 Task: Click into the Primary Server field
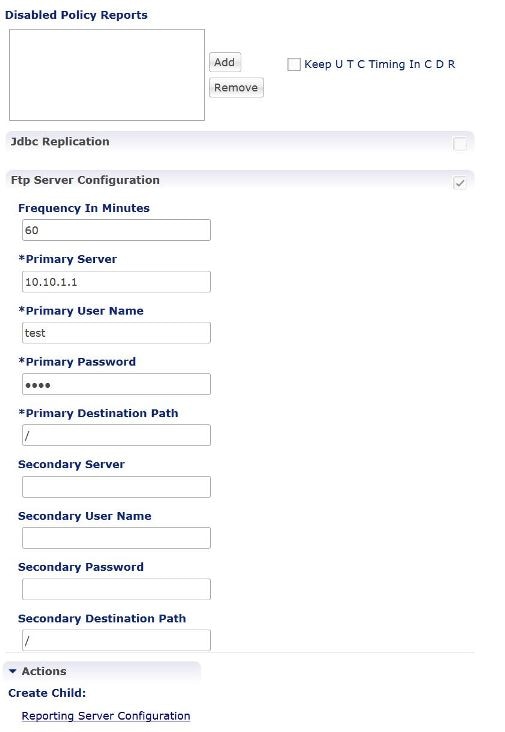click(x=116, y=282)
